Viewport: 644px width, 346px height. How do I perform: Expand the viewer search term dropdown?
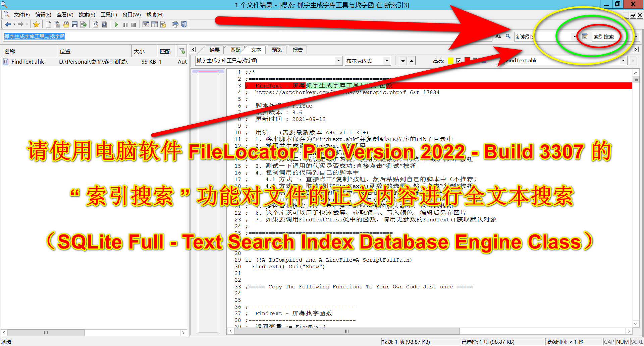[x=338, y=61]
